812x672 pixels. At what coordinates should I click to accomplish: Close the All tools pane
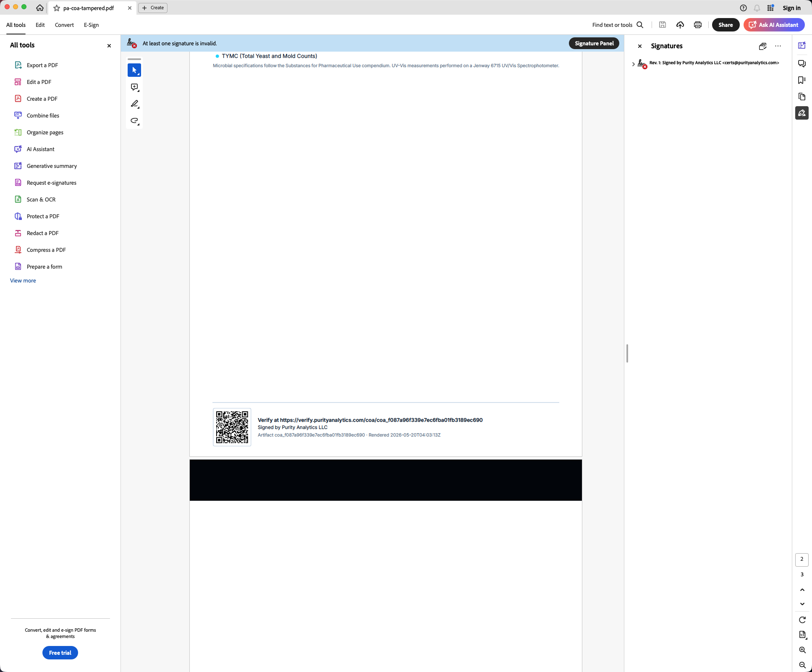click(109, 46)
